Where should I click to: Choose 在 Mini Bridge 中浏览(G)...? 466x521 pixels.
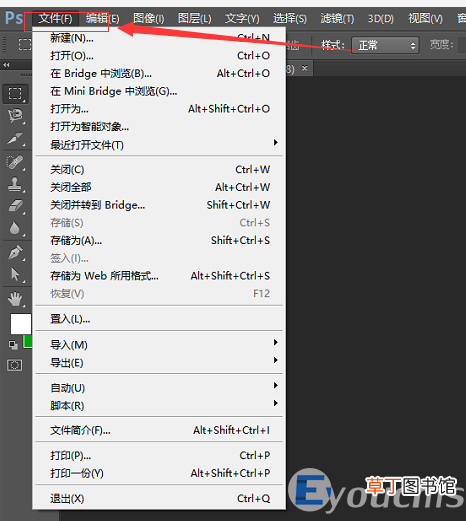click(x=159, y=91)
